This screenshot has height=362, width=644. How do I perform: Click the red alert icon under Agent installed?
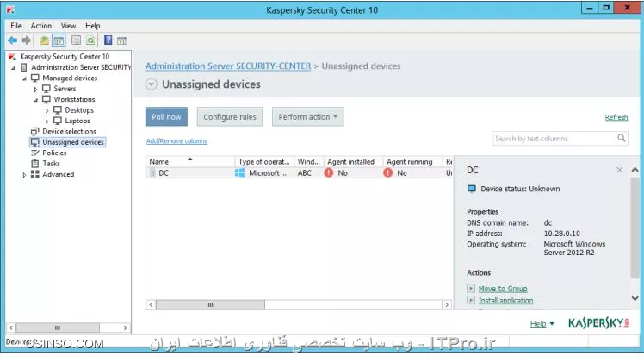point(329,172)
